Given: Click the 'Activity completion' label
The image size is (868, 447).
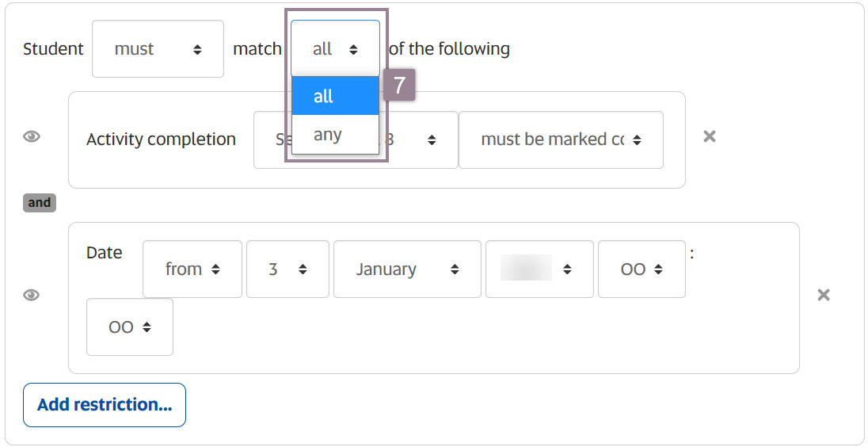Looking at the screenshot, I should click(x=161, y=139).
